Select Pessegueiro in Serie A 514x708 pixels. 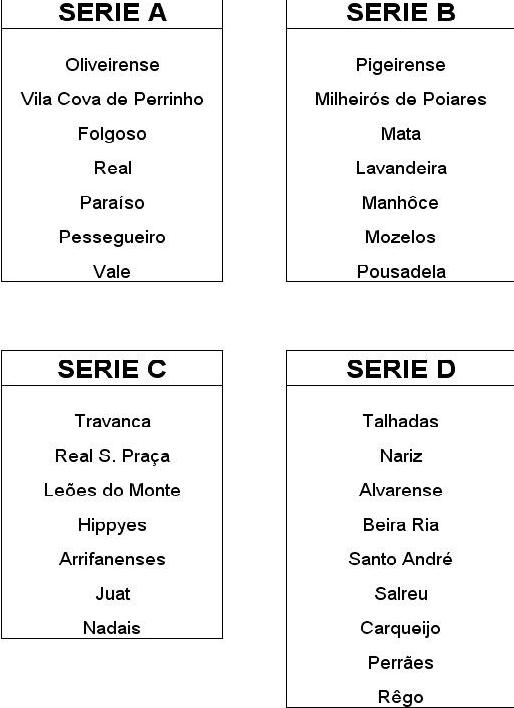point(112,237)
